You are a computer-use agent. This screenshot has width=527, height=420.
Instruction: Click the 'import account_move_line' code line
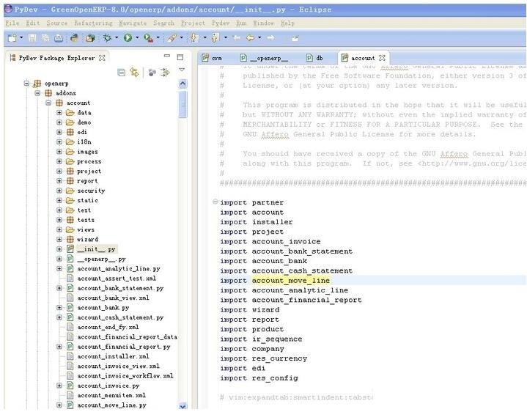275,280
